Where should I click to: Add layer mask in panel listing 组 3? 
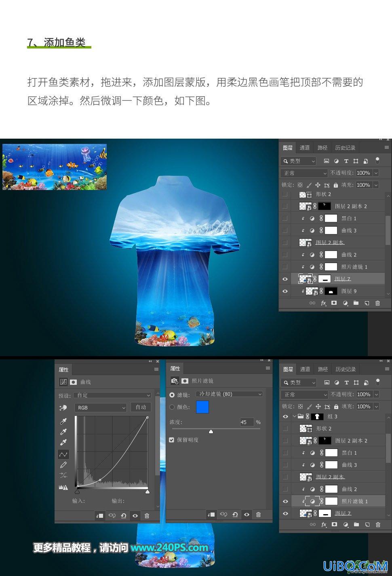334,524
